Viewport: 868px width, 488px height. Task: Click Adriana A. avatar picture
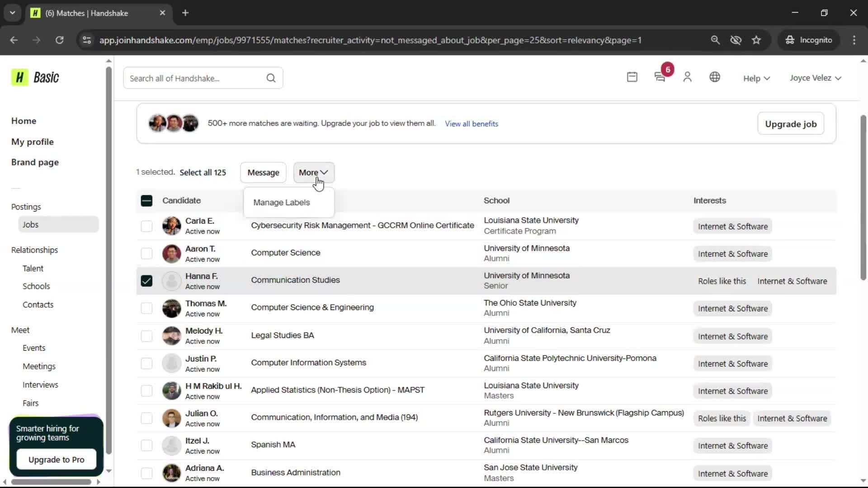(172, 473)
